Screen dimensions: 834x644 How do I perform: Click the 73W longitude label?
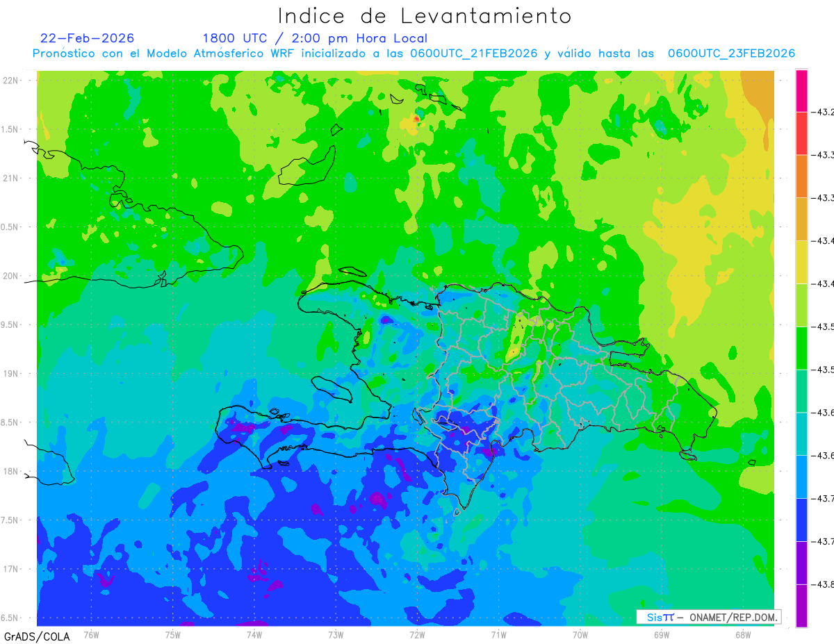tap(336, 635)
